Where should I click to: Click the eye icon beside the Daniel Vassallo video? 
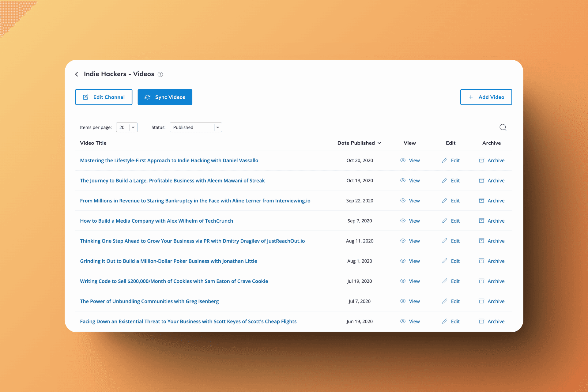(x=403, y=160)
